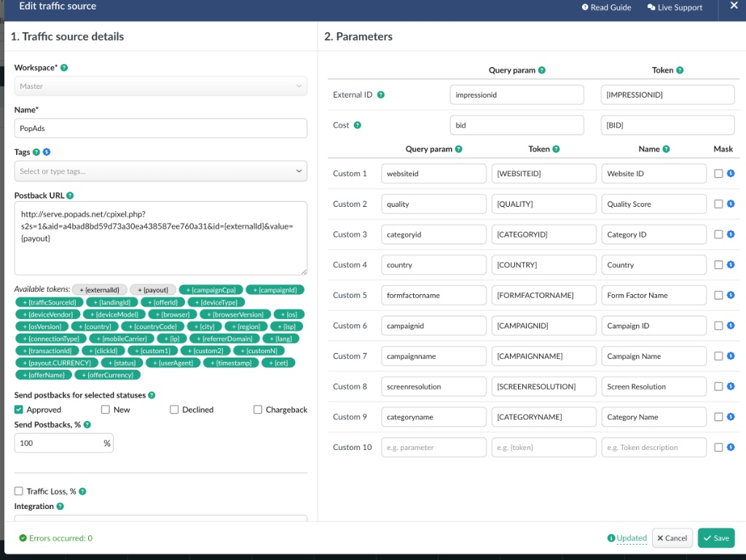Enable the Traffic Loss, % checkbox
The width and height of the screenshot is (746, 560).
(x=19, y=492)
